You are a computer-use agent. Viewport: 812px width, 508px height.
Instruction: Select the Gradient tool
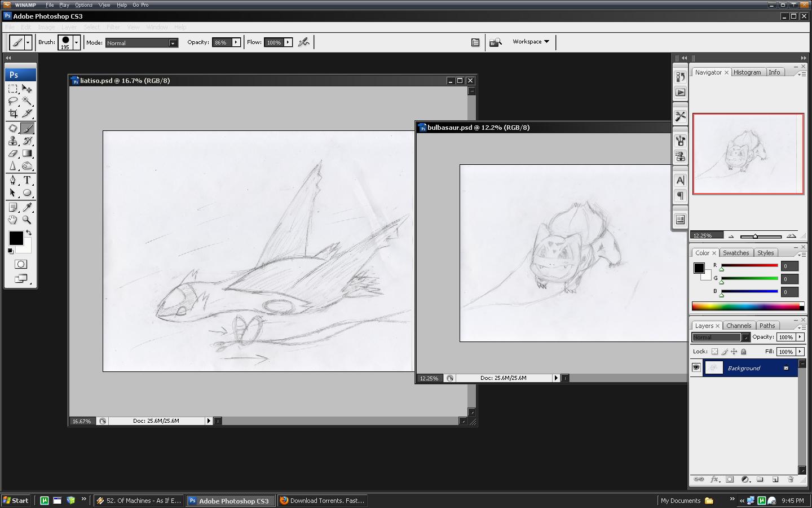pos(27,153)
